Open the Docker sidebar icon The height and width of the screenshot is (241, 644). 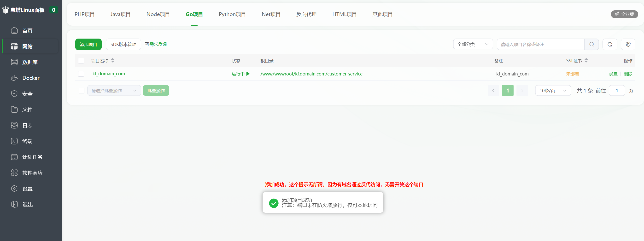coord(14,78)
